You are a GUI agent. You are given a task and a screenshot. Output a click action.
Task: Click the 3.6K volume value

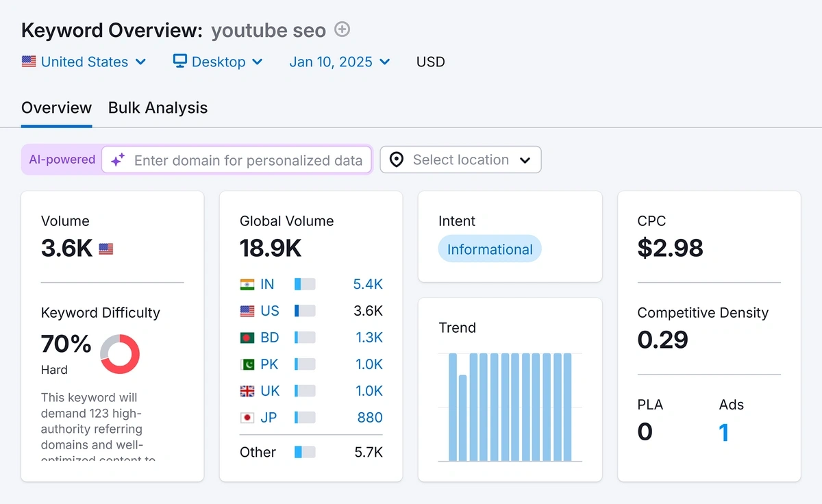(x=66, y=249)
